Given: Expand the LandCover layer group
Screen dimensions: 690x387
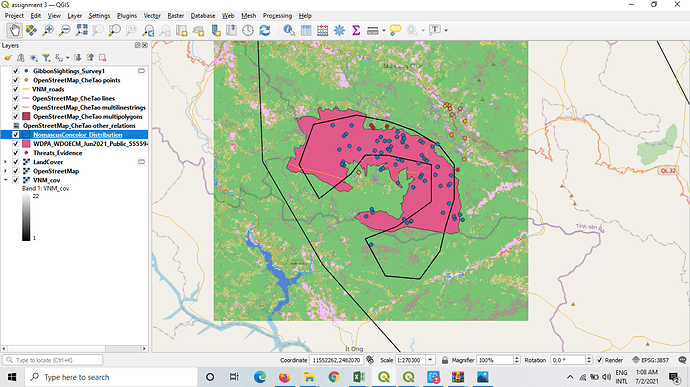Looking at the screenshot, I should pos(5,162).
